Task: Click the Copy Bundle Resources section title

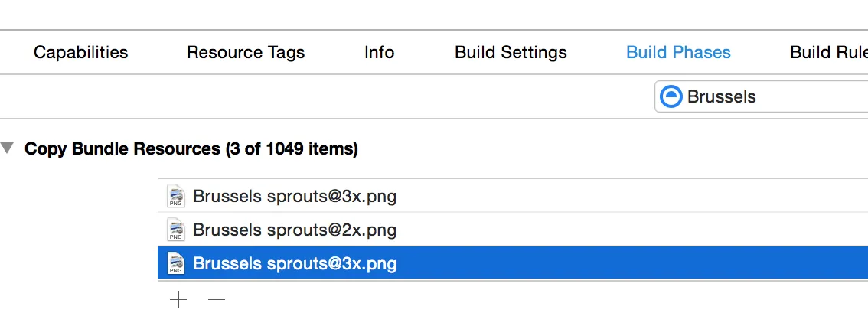Action: [x=122, y=148]
